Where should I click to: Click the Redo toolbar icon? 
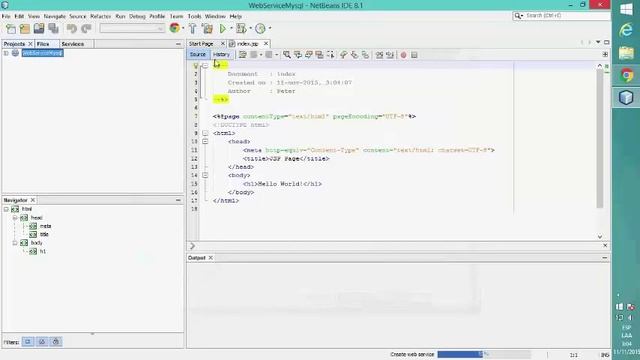86,29
